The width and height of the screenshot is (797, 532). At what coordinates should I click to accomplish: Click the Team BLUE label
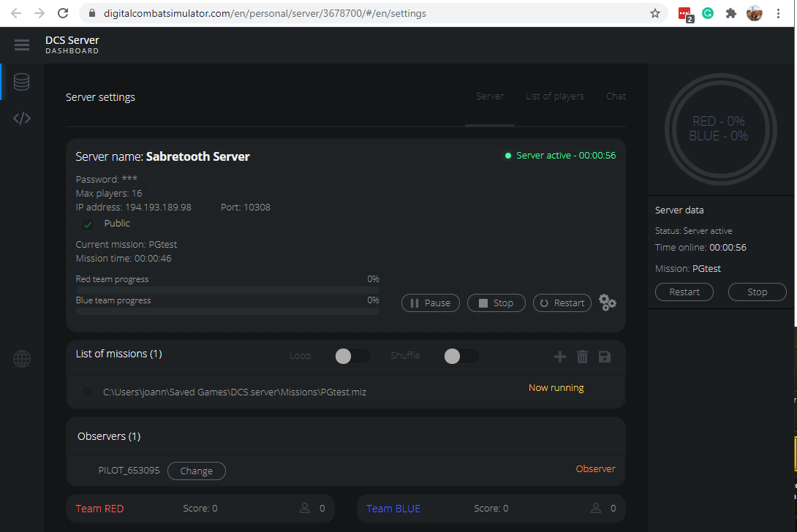(393, 509)
